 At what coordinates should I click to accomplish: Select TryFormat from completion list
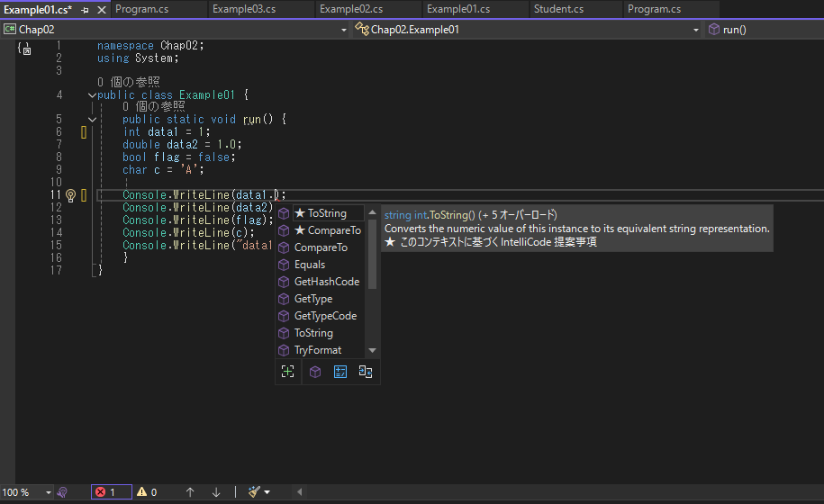tap(320, 349)
